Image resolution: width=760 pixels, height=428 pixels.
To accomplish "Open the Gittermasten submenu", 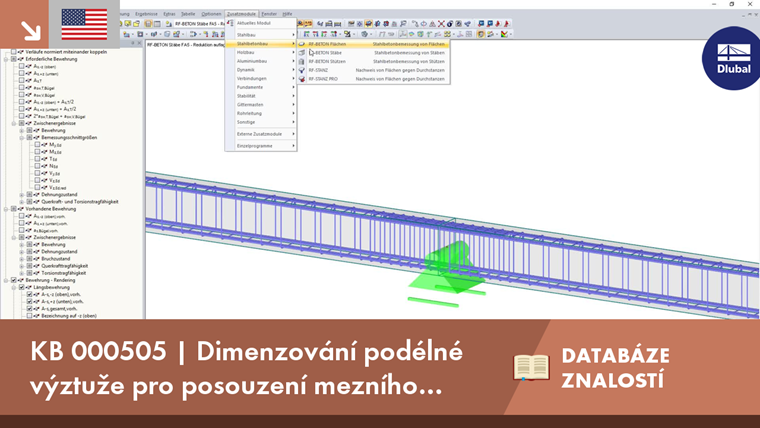I will 261,105.
